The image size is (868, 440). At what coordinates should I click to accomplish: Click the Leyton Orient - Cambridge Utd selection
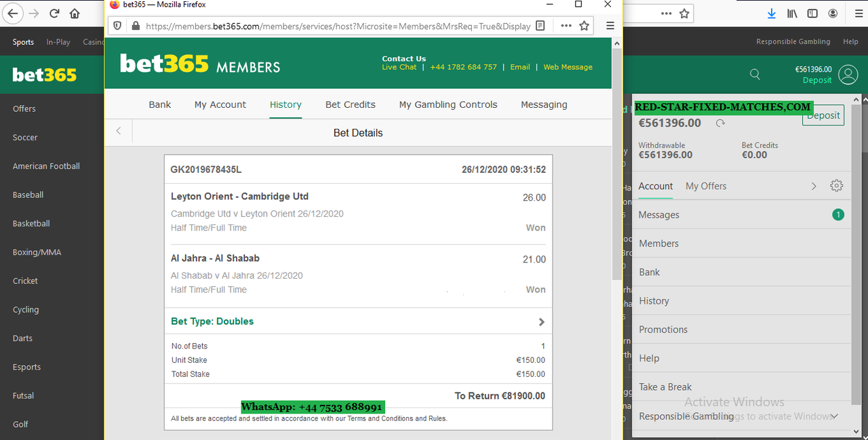pyautogui.click(x=239, y=197)
